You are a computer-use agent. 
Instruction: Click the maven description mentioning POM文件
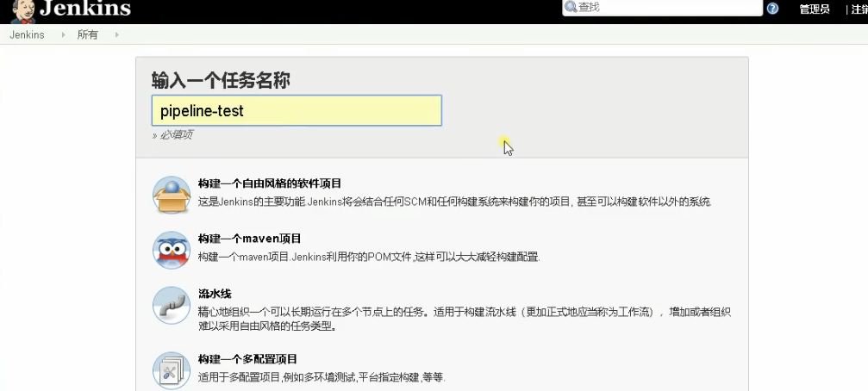369,258
